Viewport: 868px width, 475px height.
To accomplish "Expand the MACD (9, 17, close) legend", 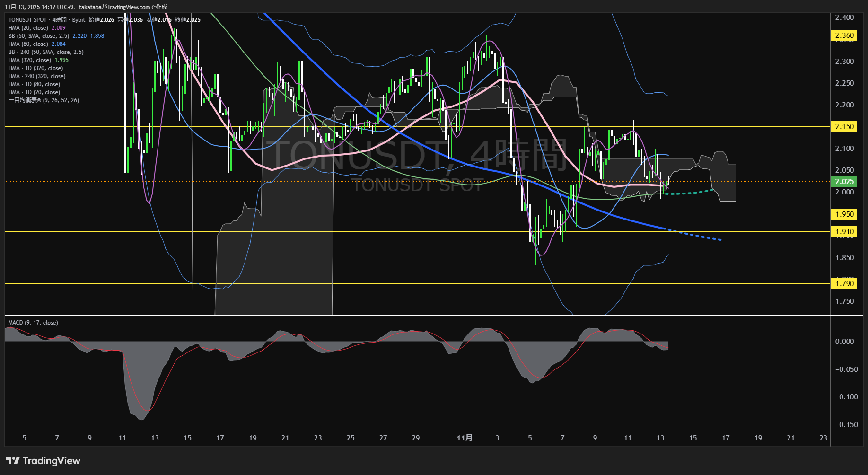I will point(33,323).
